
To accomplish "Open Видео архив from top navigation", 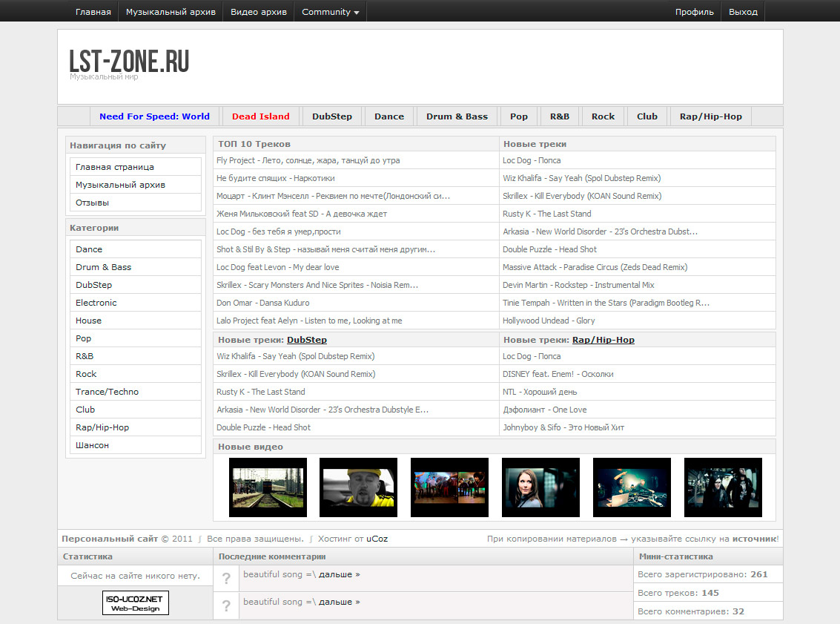I will tap(258, 12).
